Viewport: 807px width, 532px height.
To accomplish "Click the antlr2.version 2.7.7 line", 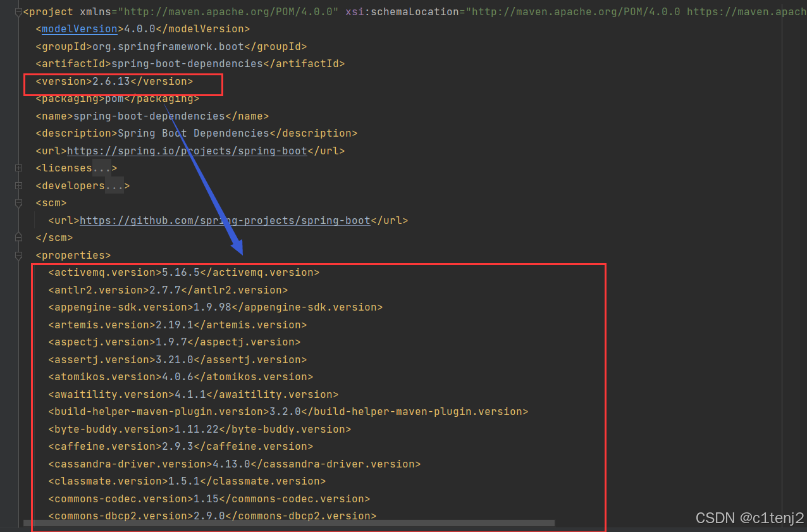I will 168,290.
